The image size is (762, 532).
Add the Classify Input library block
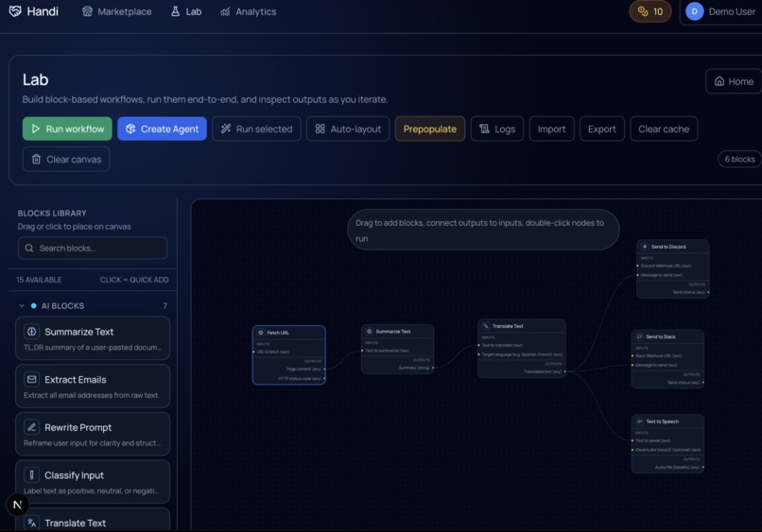pos(93,482)
